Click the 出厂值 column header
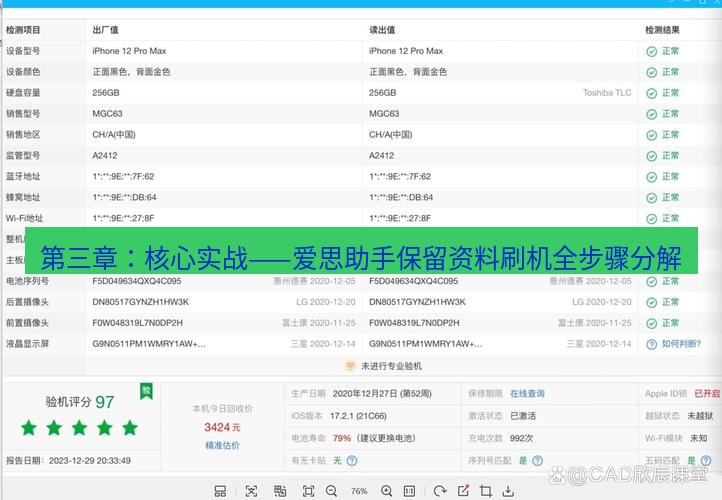The image size is (722, 500). (x=105, y=30)
